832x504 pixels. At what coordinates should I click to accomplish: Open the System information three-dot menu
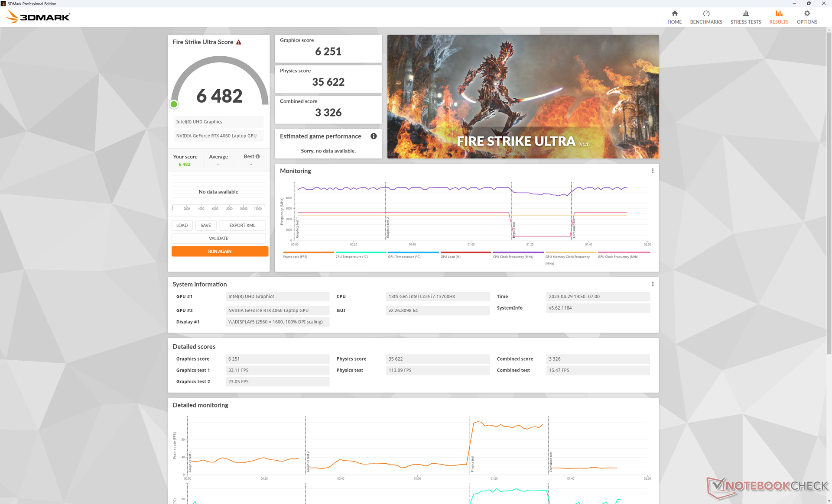coord(653,284)
